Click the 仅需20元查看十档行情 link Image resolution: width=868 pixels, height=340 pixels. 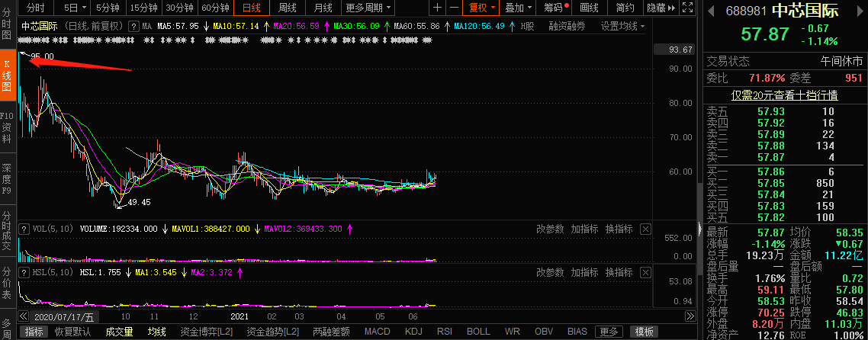coord(784,95)
